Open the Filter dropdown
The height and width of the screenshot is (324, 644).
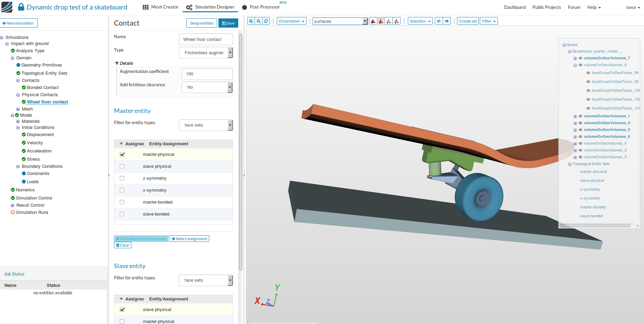(489, 21)
